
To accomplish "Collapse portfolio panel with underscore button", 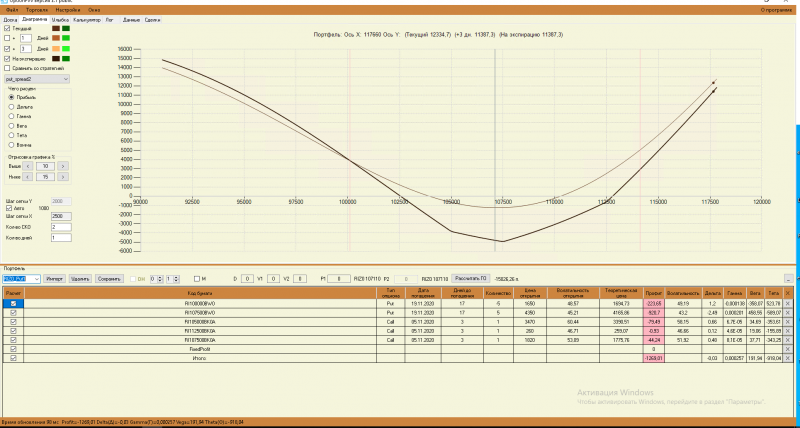I will [789, 279].
